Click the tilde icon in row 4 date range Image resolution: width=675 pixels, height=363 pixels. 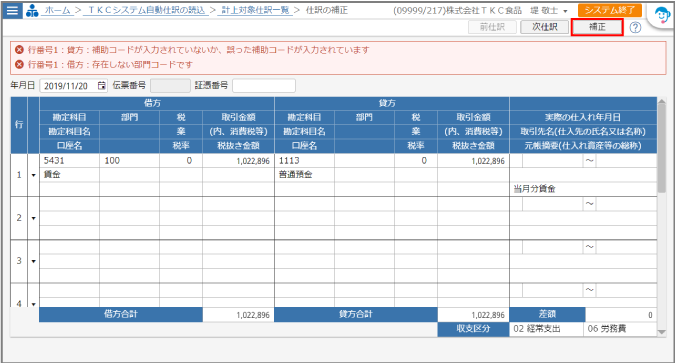pyautogui.click(x=589, y=290)
